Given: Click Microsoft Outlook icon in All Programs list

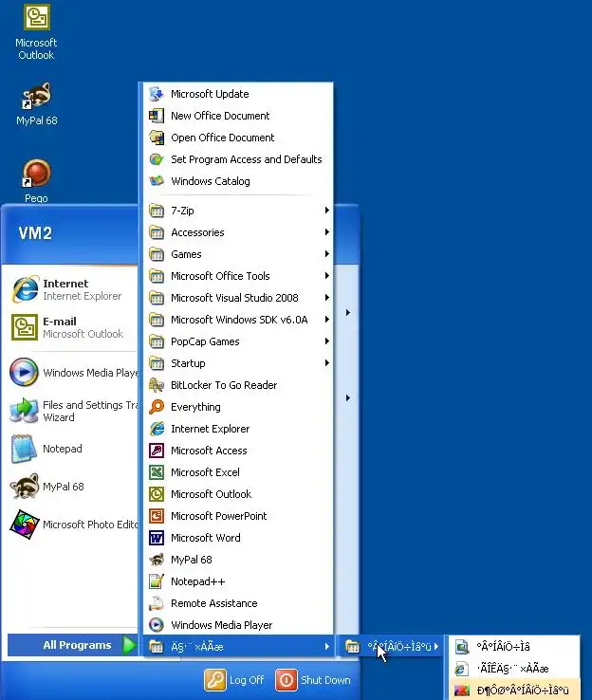Looking at the screenshot, I should tap(157, 494).
